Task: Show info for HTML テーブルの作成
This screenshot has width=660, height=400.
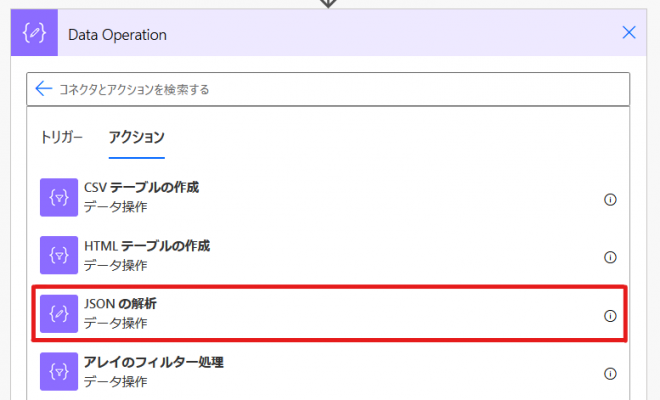Action: coord(610,257)
